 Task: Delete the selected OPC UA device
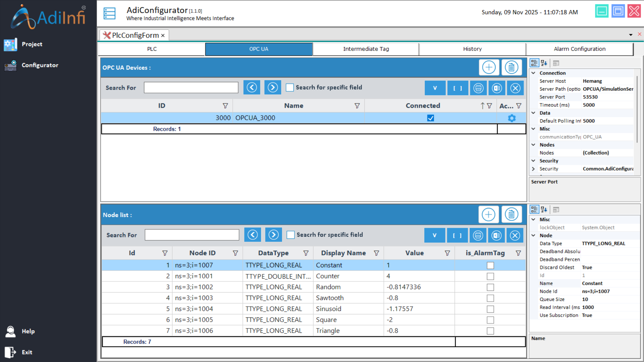[x=511, y=67]
